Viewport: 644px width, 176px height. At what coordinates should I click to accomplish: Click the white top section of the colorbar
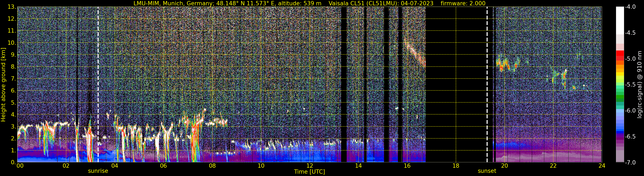[x=620, y=20]
